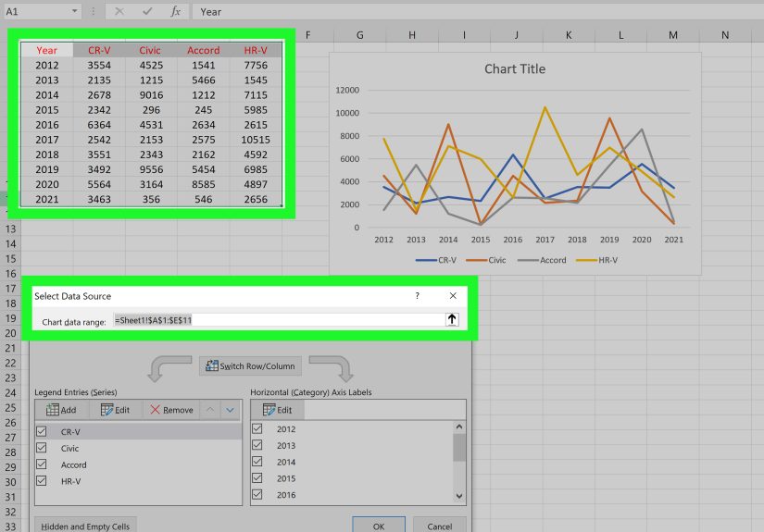Click the 12000 axis value on chart

347,90
